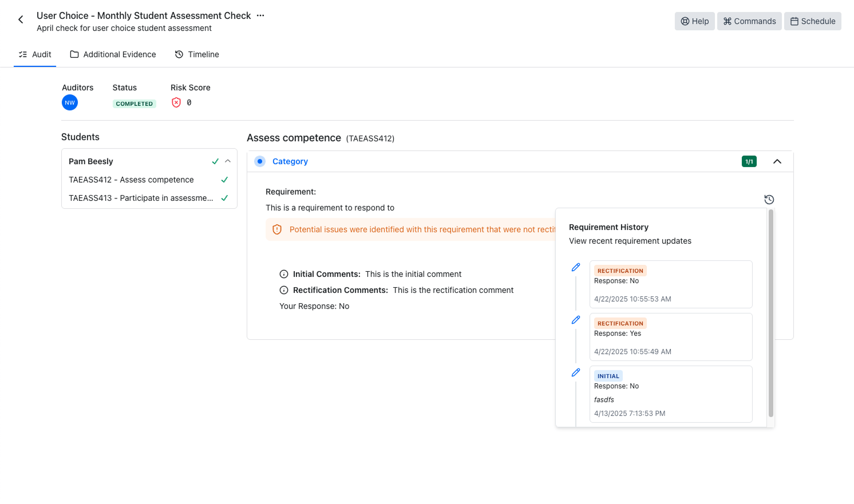The height and width of the screenshot is (504, 854).
Task: Click the Schedule button
Action: [812, 21]
